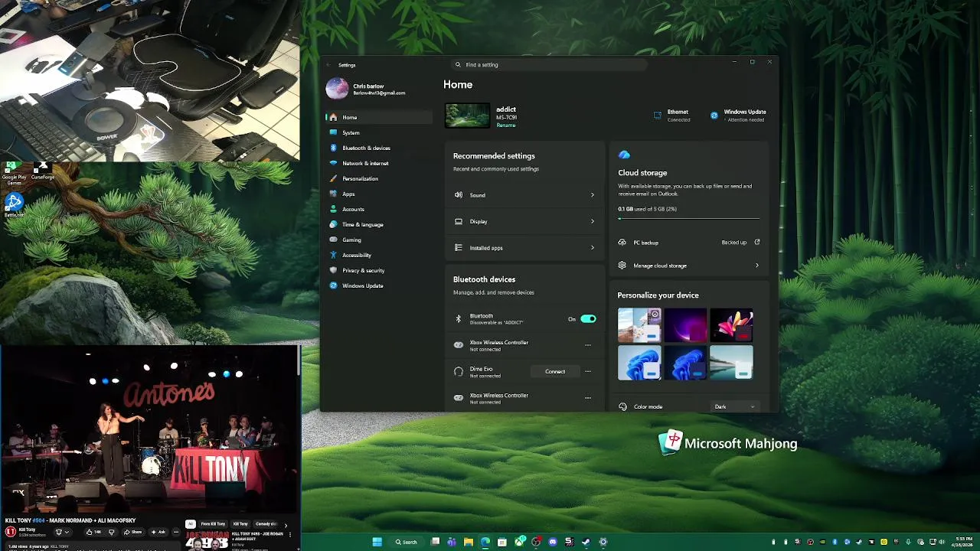Screen dimensions: 980x551
Task: Dislike the Kill Tony video
Action: point(112,532)
